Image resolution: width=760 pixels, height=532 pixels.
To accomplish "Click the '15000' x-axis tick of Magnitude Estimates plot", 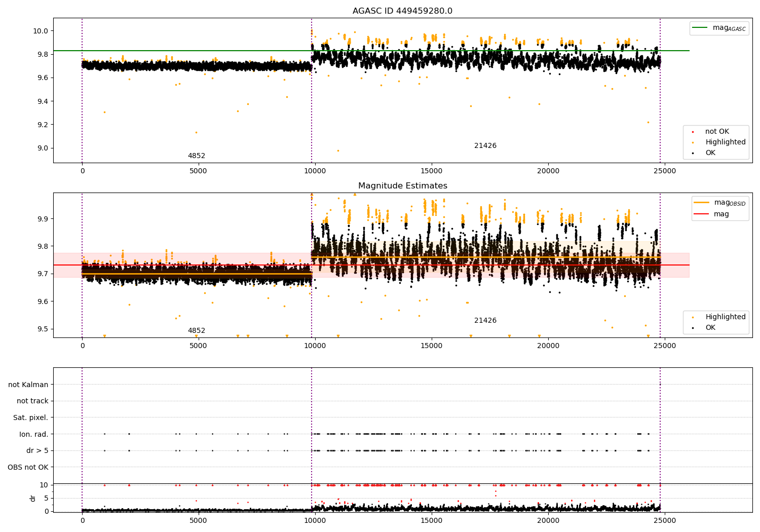I will click(x=432, y=346).
